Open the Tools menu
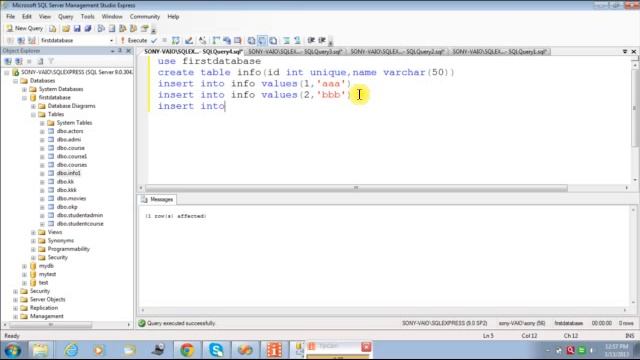Viewport: 640px width, 360px height. 87,17
